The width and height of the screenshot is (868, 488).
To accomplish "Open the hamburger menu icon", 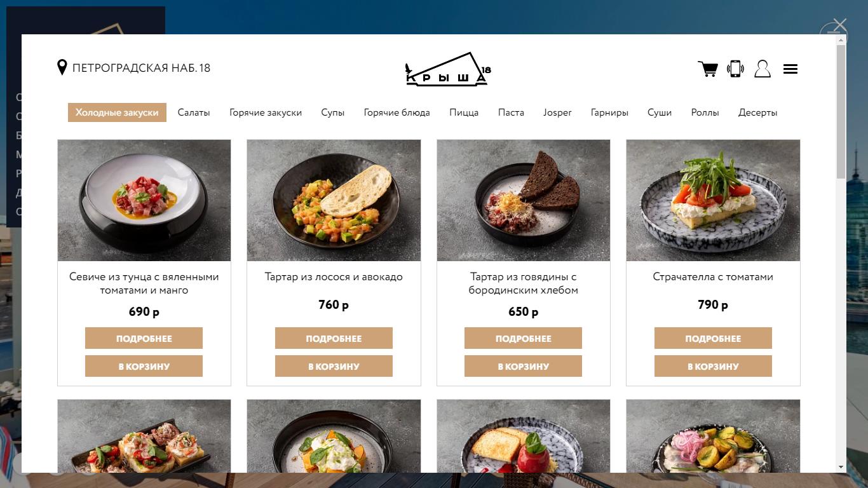I will point(790,69).
